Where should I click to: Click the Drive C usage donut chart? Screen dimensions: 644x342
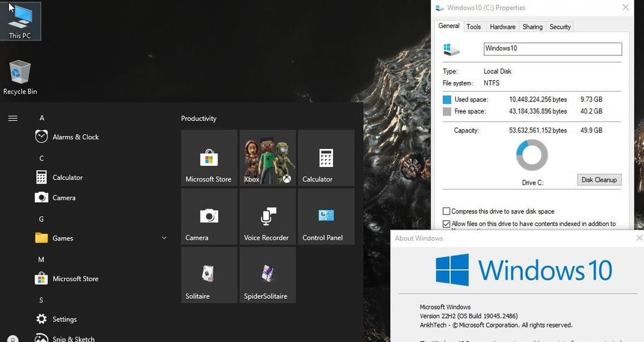point(532,155)
